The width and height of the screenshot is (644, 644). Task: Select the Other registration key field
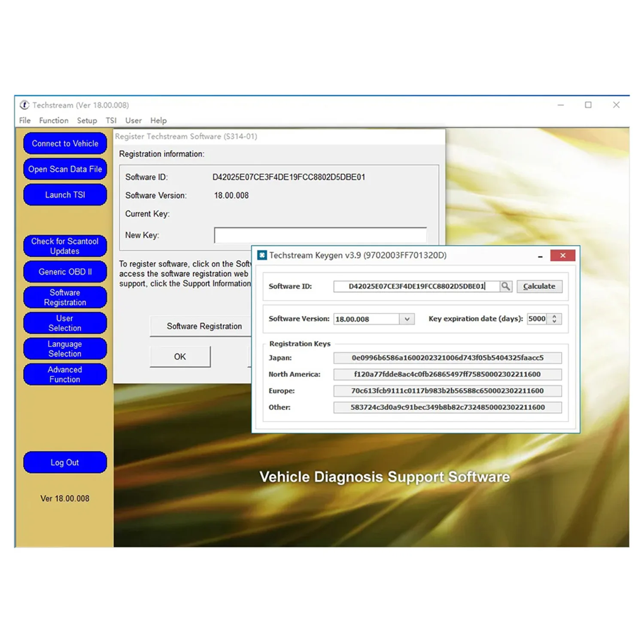(x=447, y=407)
